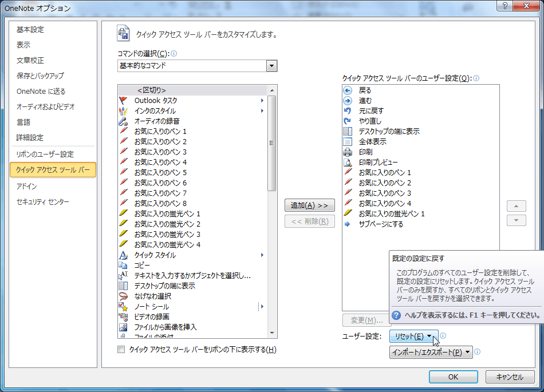
Task: Click the 進む forward arrow icon
Action: click(x=348, y=101)
